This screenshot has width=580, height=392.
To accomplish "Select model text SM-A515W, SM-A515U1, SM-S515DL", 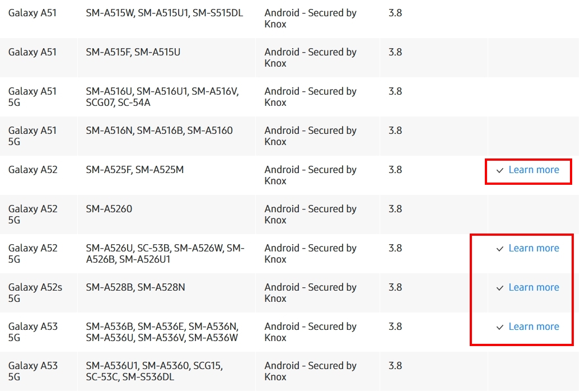I will tap(164, 13).
